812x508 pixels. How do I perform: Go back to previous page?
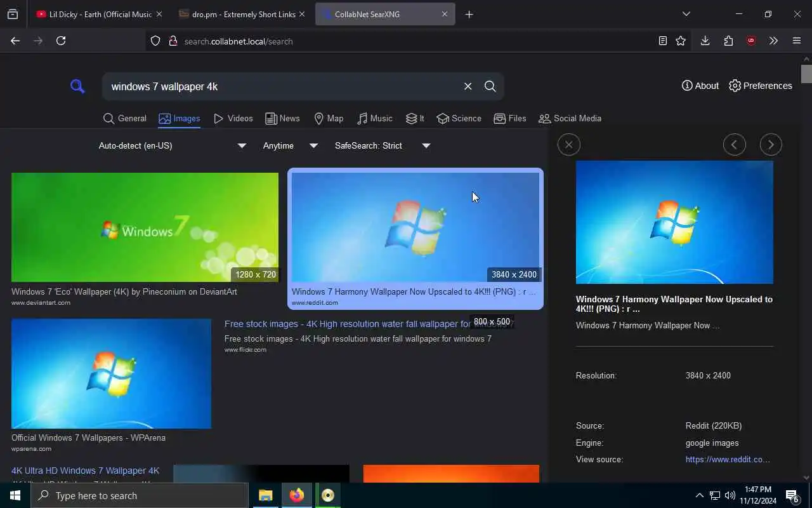pos(15,41)
